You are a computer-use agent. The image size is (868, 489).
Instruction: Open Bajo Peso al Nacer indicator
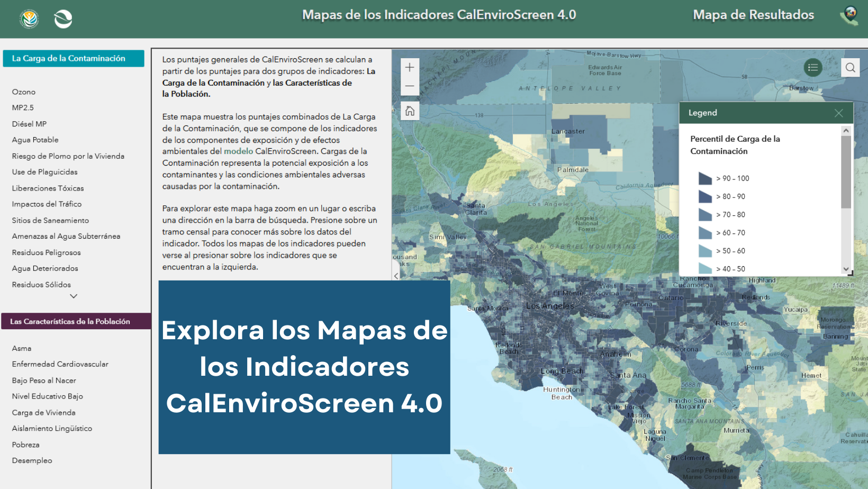pyautogui.click(x=44, y=381)
